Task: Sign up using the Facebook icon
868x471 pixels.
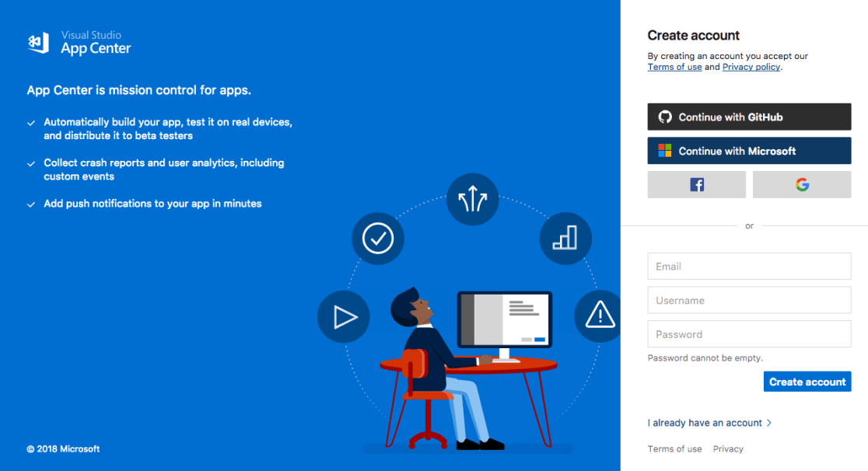Action: [x=696, y=184]
